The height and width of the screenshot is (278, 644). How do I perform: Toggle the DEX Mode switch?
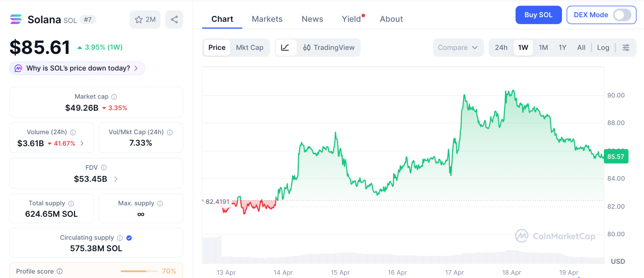pyautogui.click(x=622, y=15)
